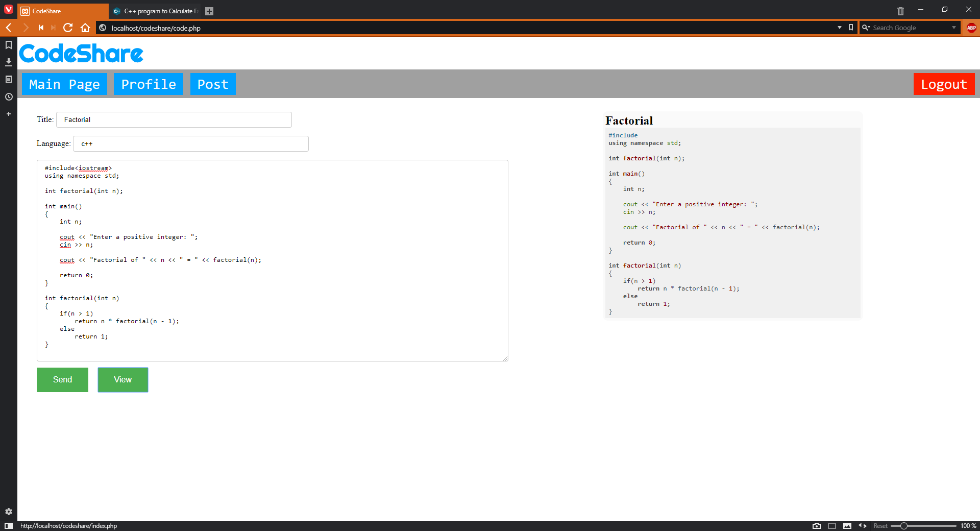This screenshot has height=531, width=980.
Task: Go back to the previous page
Action: (9, 28)
